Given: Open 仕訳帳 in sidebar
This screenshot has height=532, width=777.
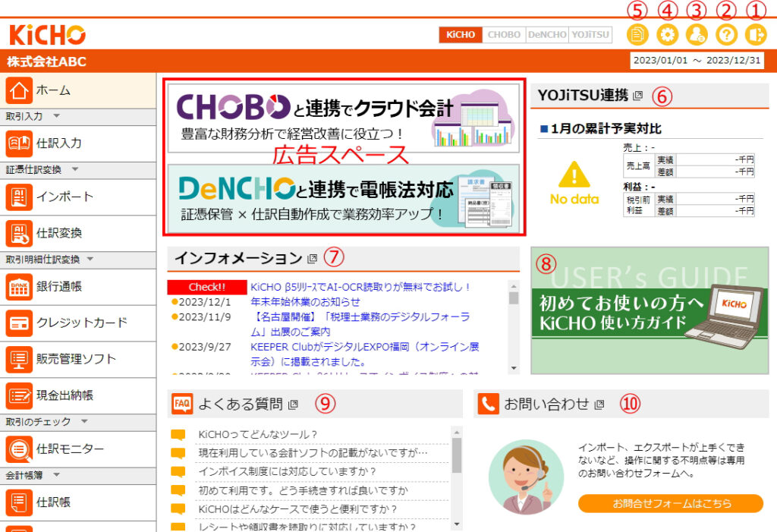Looking at the screenshot, I should click(x=78, y=502).
